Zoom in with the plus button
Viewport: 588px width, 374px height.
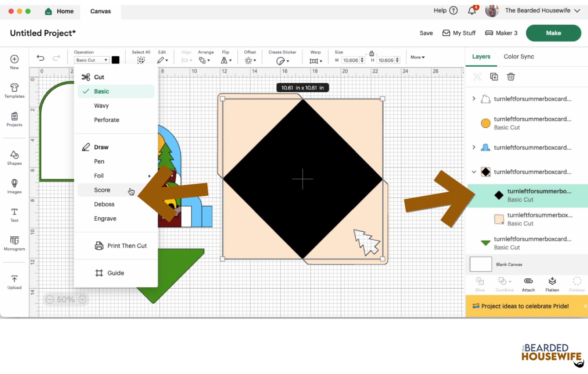click(83, 299)
